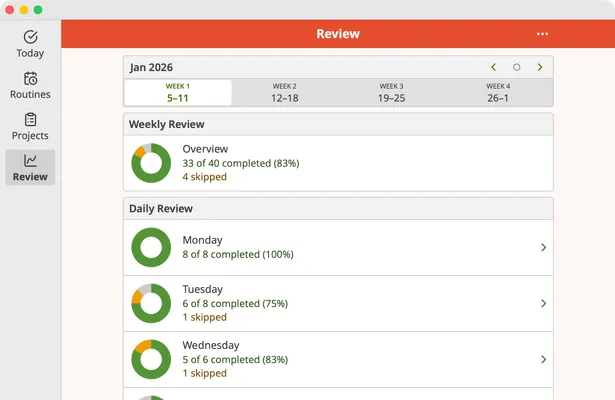This screenshot has height=400, width=615.
Task: Click the Wednesday row title
Action: point(211,345)
